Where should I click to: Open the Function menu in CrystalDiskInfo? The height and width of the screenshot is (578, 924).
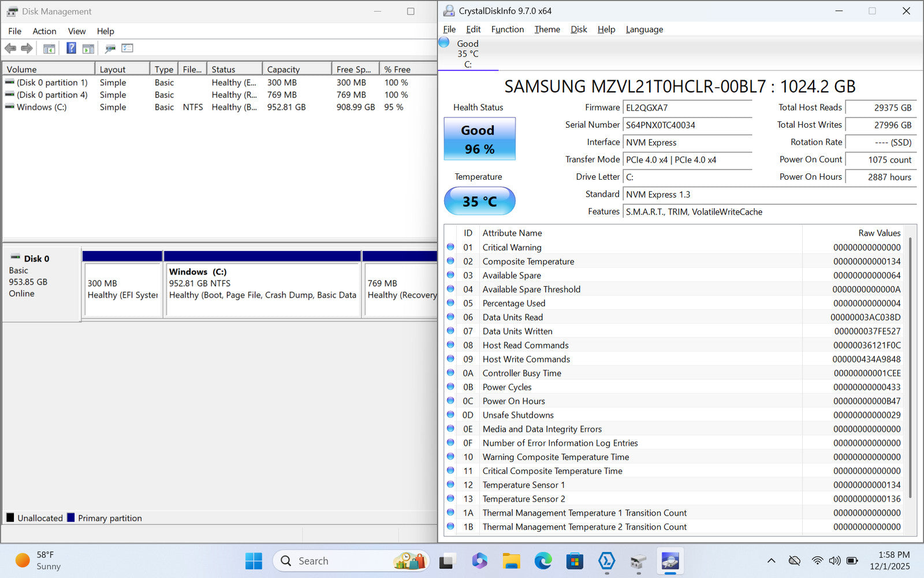tap(507, 29)
